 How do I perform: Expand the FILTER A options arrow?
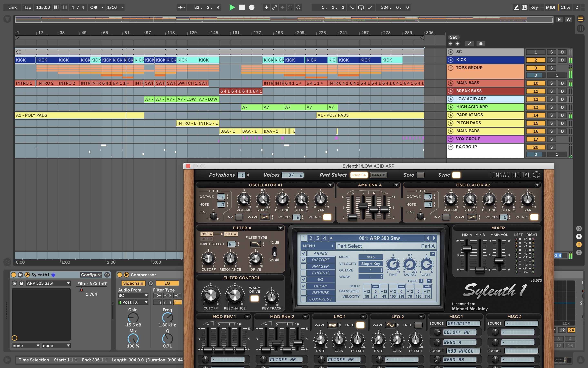tap(280, 228)
